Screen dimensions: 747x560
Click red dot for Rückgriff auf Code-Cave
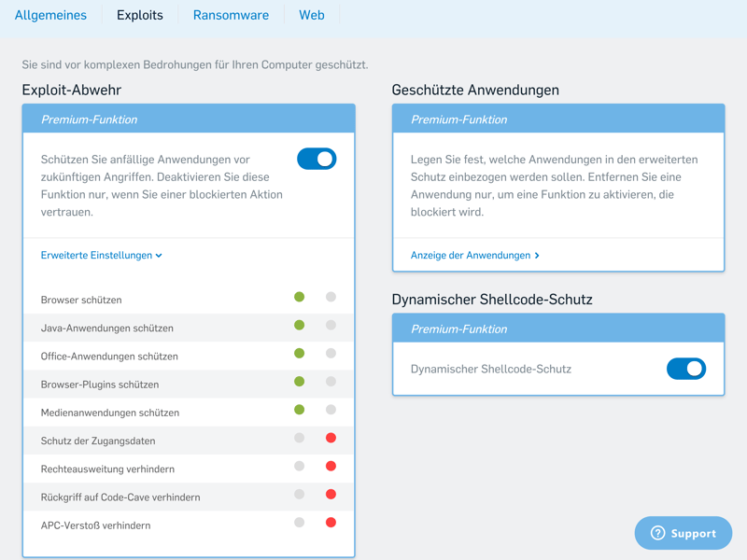331,495
